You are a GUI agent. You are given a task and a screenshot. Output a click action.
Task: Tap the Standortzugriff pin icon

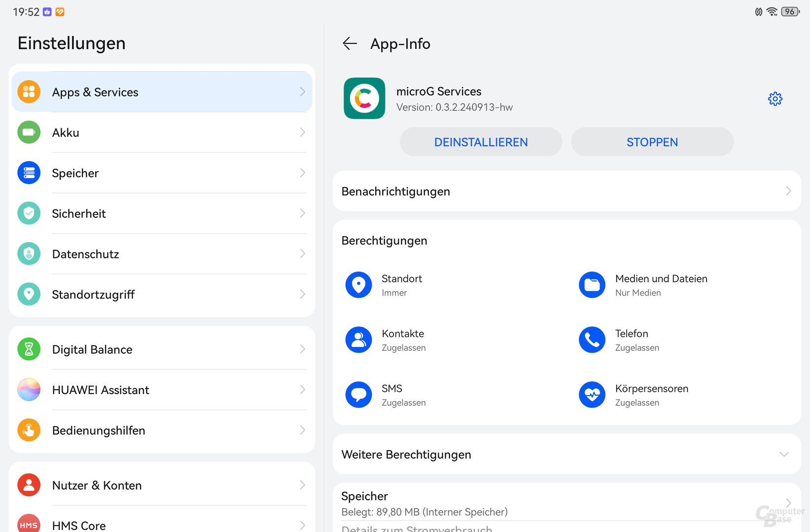pyautogui.click(x=29, y=294)
